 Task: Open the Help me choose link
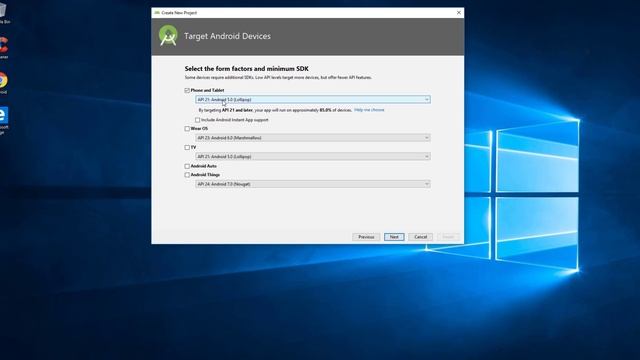point(369,110)
